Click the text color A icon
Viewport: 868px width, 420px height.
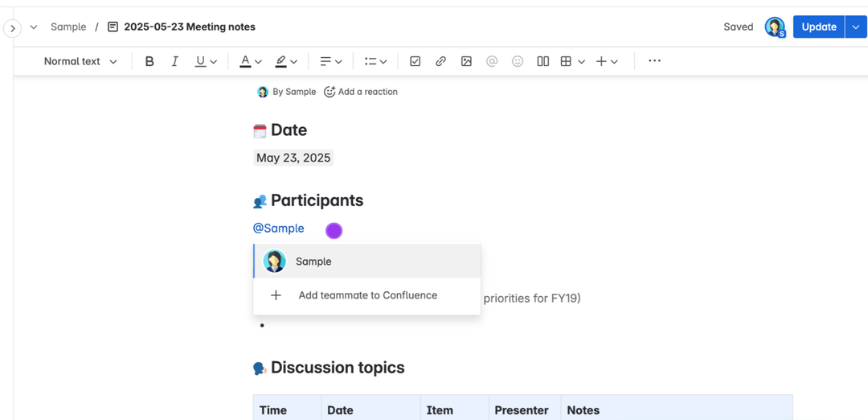coord(244,61)
